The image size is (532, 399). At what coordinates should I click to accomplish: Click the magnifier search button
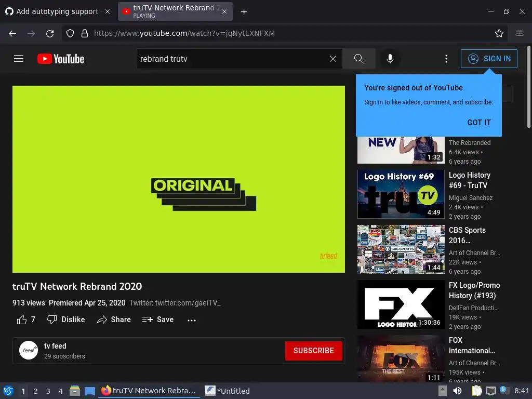(x=358, y=59)
